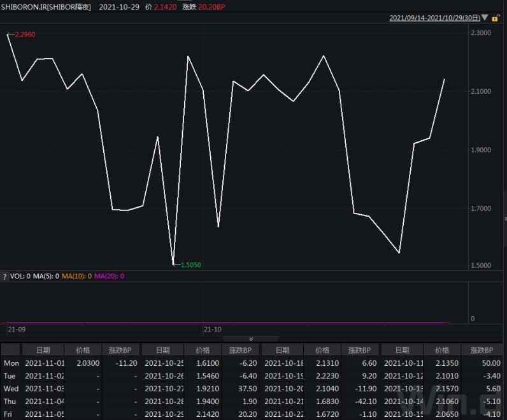Click the first 日期 column header

[x=43, y=350]
